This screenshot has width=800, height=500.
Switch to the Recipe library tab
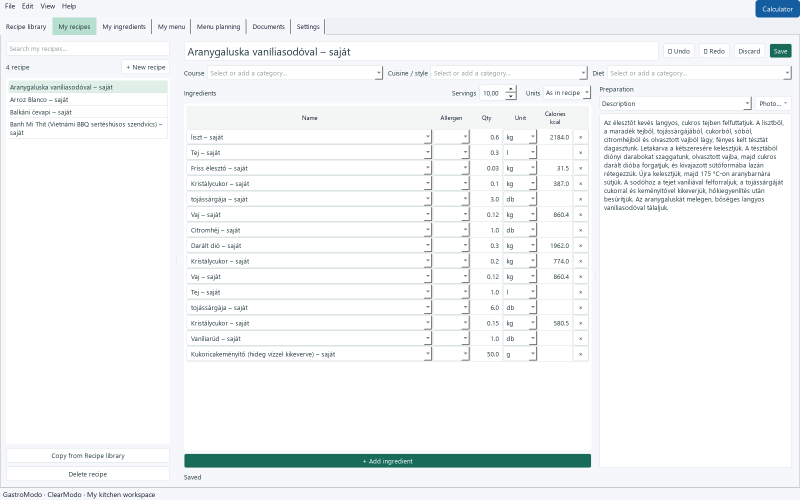point(26,27)
